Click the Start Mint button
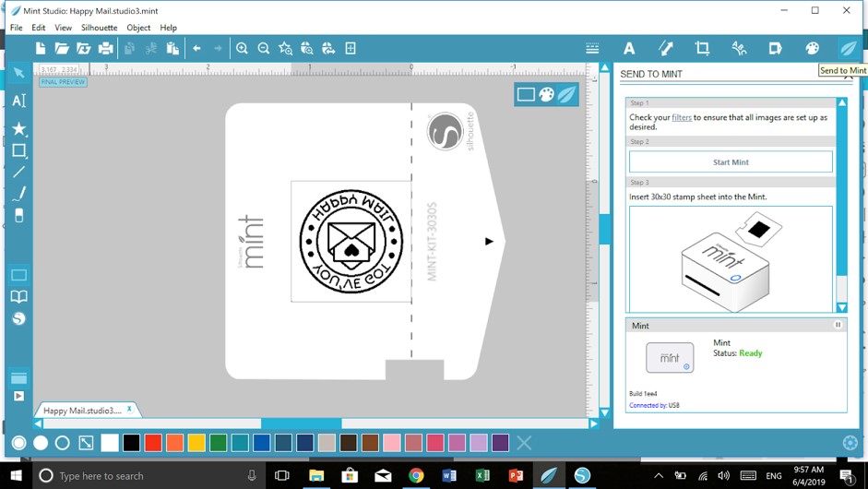The height and width of the screenshot is (489, 868). click(731, 162)
